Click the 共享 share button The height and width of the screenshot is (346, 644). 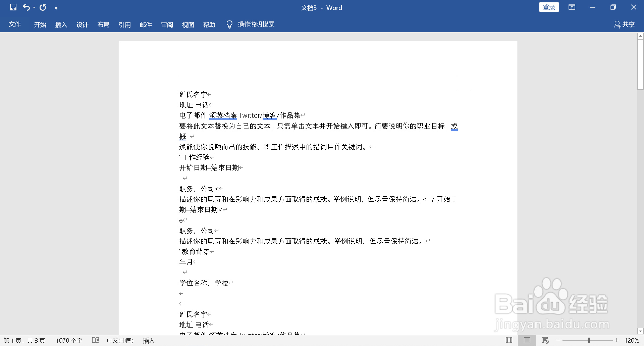[x=624, y=24]
